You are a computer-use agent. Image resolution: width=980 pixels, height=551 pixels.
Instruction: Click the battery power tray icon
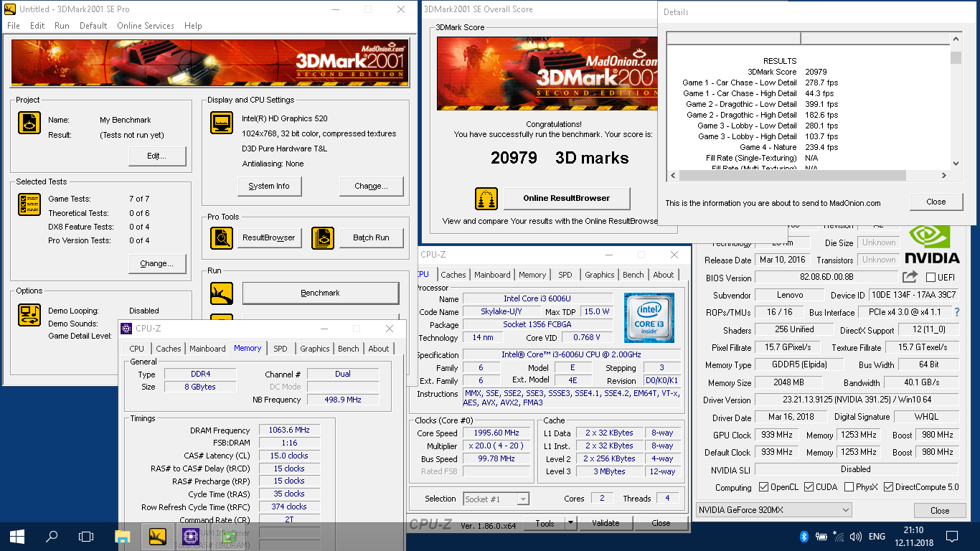click(x=821, y=537)
